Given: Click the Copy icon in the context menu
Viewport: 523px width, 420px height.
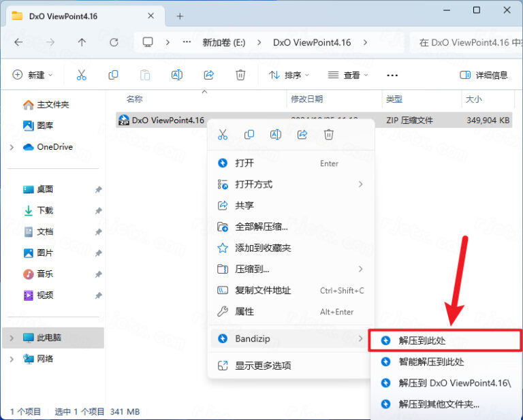Looking at the screenshot, I should (249, 135).
